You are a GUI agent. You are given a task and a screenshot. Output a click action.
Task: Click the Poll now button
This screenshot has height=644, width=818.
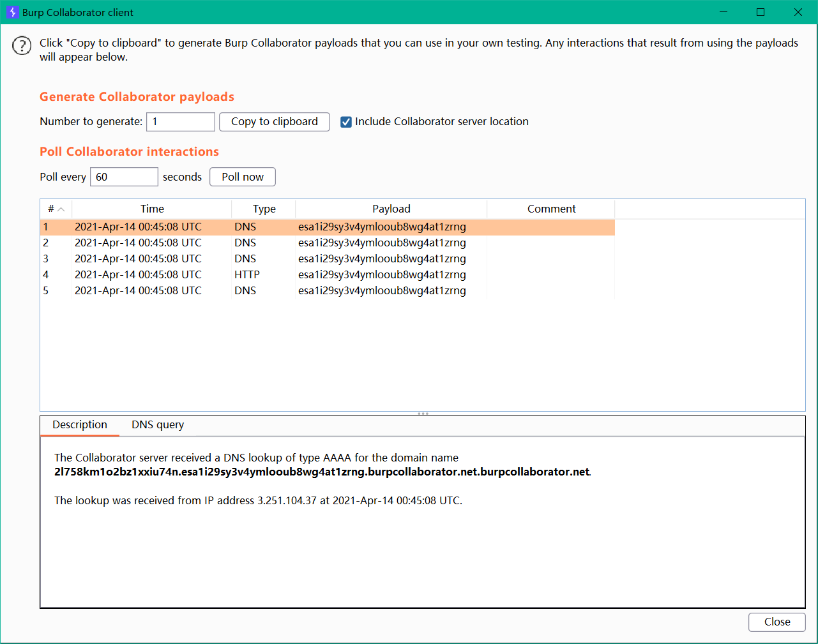[x=243, y=177]
